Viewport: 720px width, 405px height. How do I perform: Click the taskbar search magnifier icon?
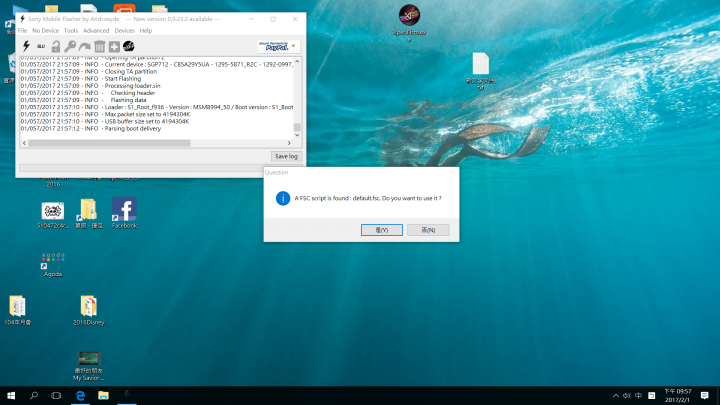[x=34, y=395]
